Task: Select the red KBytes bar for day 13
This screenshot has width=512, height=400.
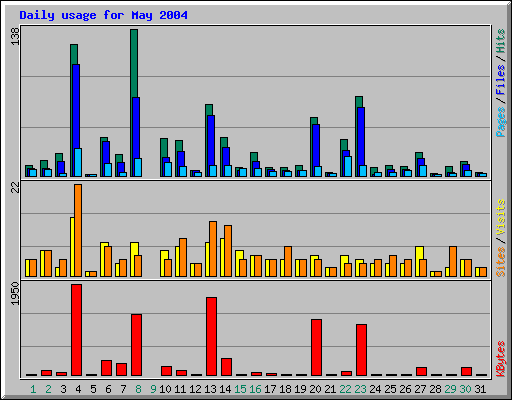Action: click(211, 337)
